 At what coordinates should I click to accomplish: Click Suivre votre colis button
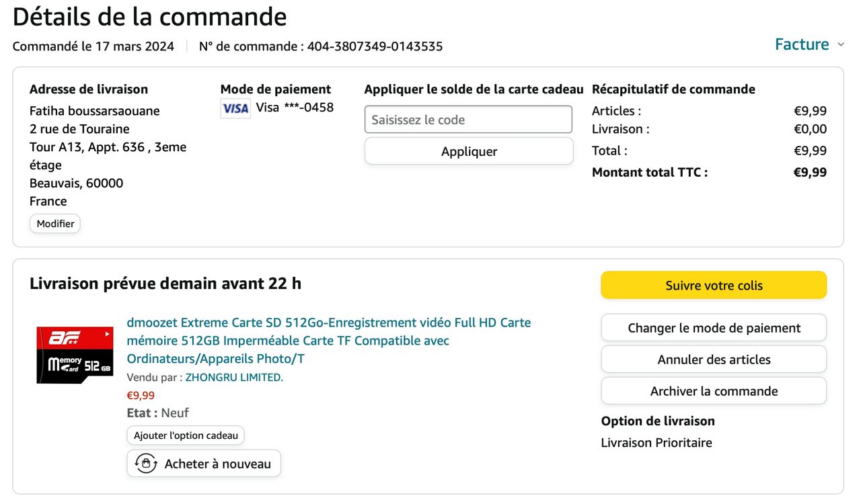click(714, 286)
